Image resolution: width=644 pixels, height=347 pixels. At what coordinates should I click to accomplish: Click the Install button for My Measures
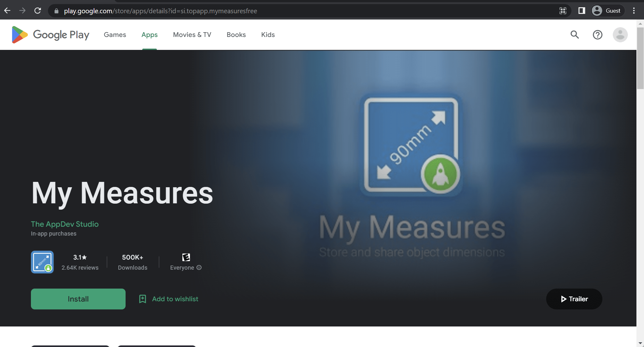(78, 299)
